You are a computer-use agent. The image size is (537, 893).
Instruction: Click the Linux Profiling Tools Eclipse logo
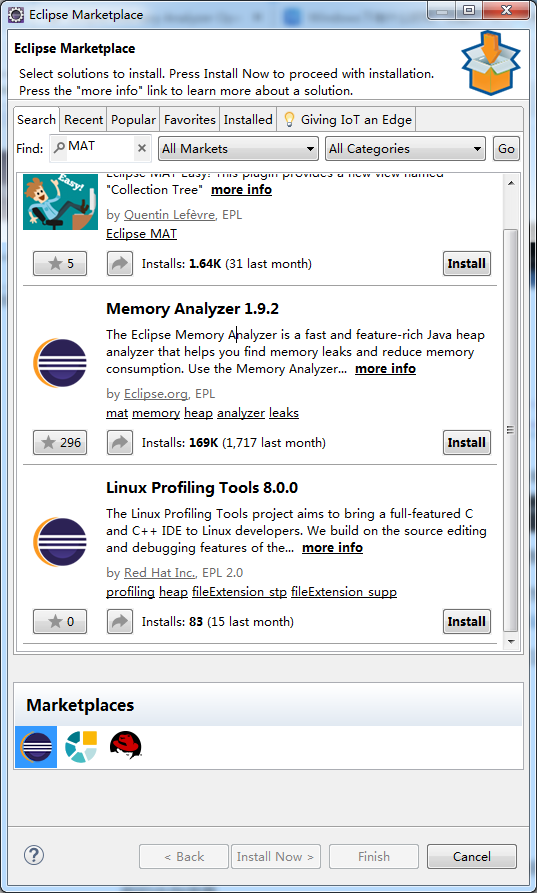60,542
